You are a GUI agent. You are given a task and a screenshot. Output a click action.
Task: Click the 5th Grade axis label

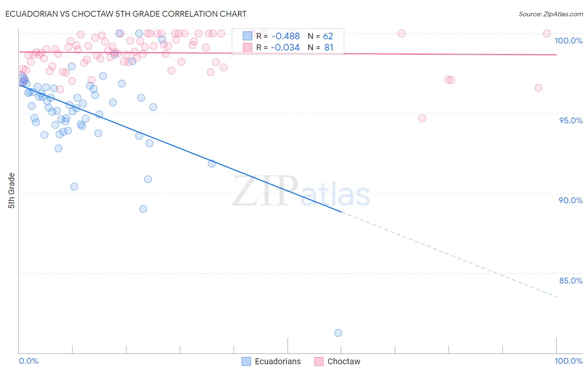11,191
